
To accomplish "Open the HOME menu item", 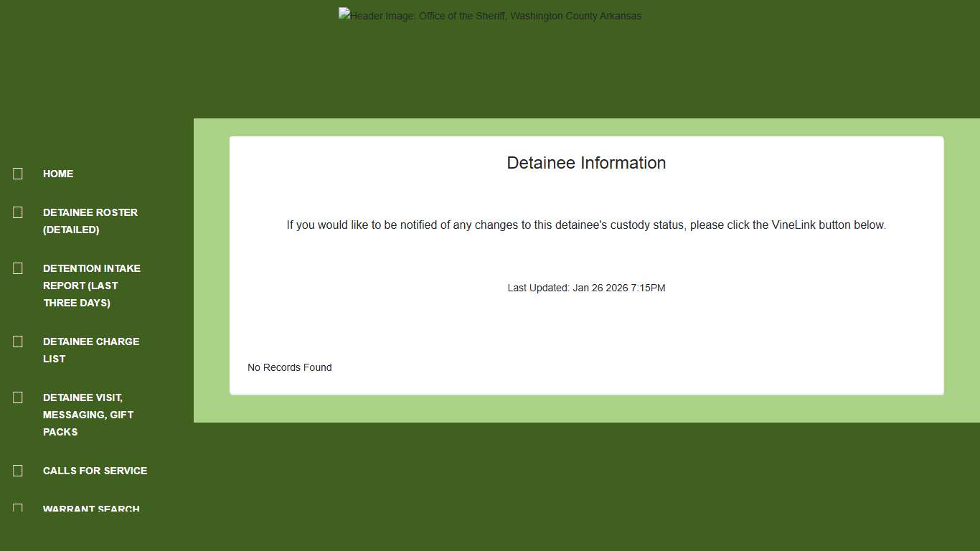I will click(57, 173).
